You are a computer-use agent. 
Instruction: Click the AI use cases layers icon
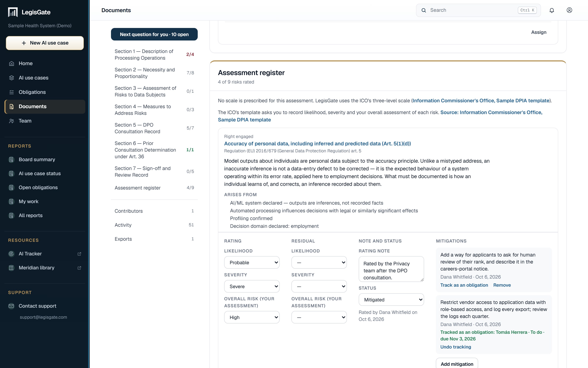pyautogui.click(x=11, y=78)
